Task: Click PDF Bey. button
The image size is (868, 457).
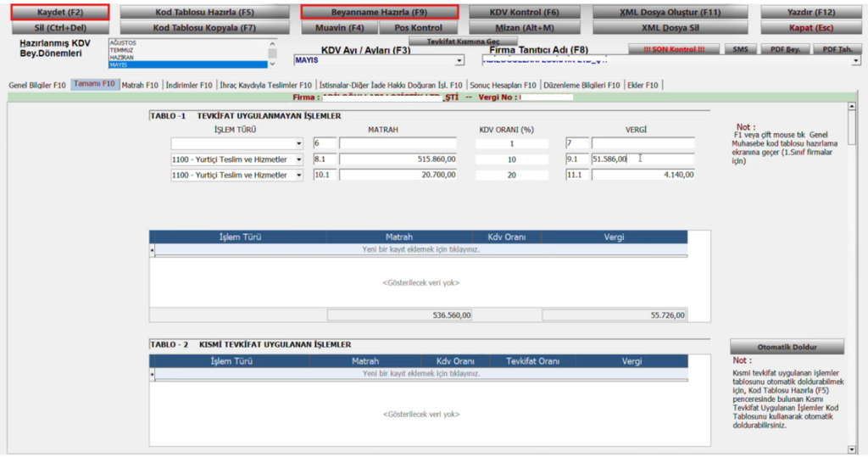Action: pyautogui.click(x=785, y=49)
